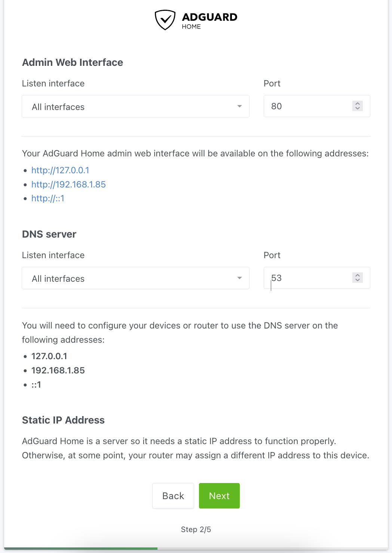Screen dimensions: 392x553
Task: Open Admin Web Interface listen interface dropdown
Action: pos(135,106)
